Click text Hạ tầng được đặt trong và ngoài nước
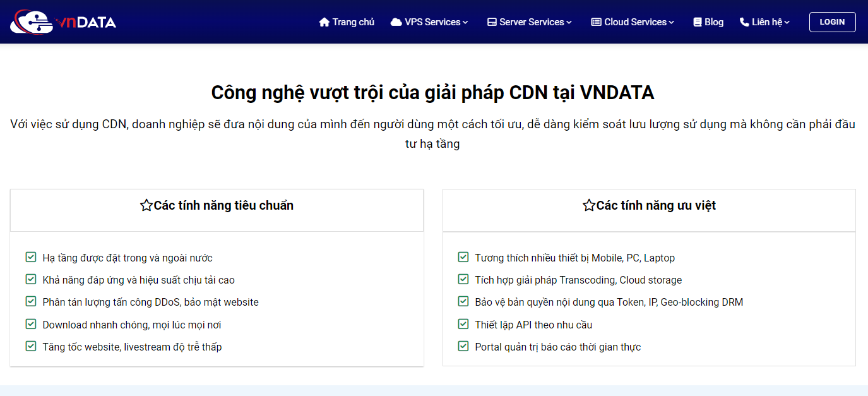The width and height of the screenshot is (868, 396). click(x=128, y=258)
